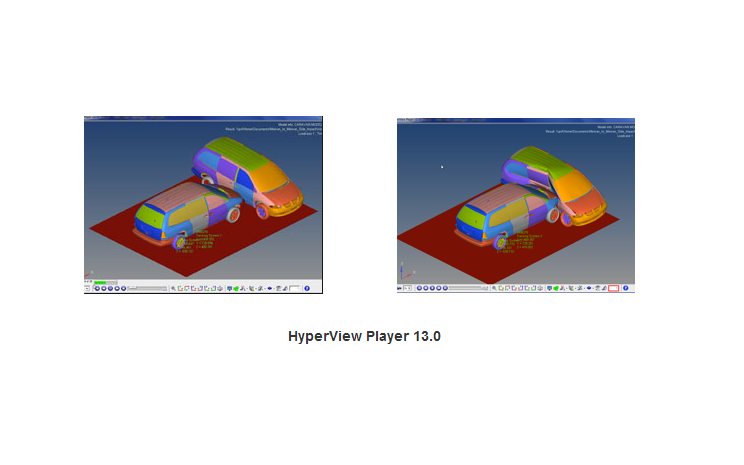Click the animation slider in left player toolbar
This screenshot has width=744, height=465.
147,288
